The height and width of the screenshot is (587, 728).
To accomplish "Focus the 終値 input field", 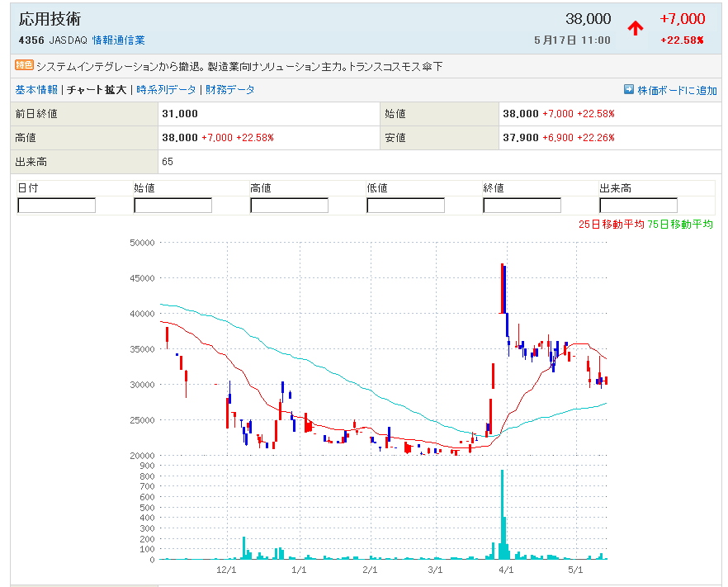I will tap(522, 206).
